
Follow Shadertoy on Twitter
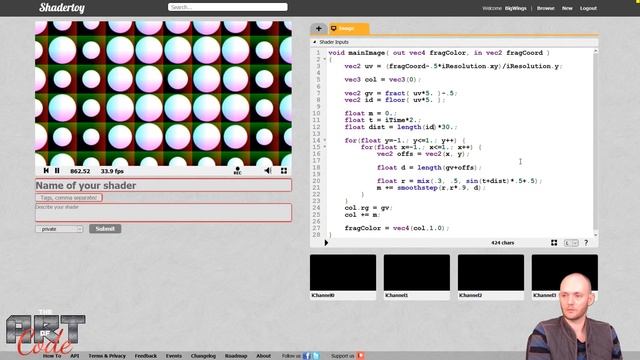pyautogui.click(x=316, y=356)
